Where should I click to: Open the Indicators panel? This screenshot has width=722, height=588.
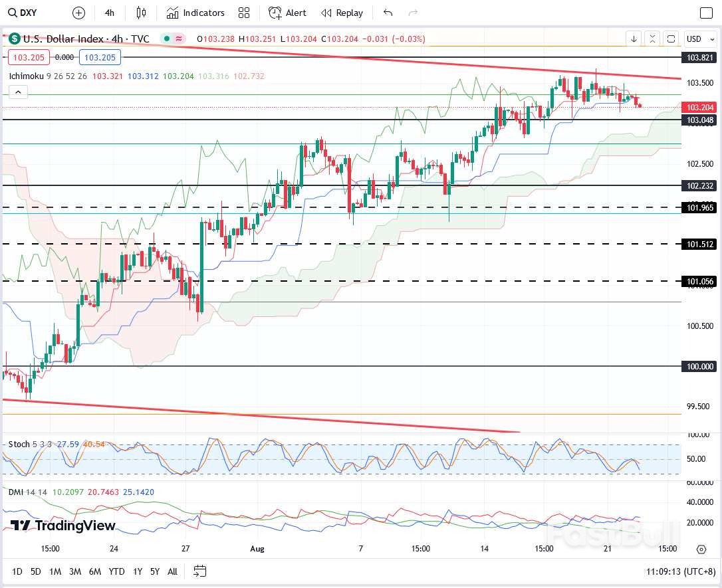click(195, 13)
